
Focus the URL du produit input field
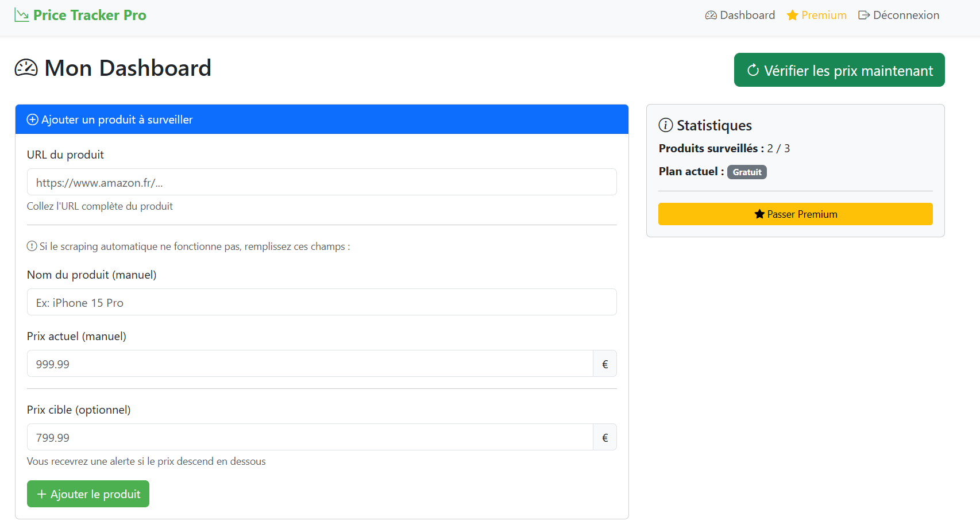(x=321, y=182)
